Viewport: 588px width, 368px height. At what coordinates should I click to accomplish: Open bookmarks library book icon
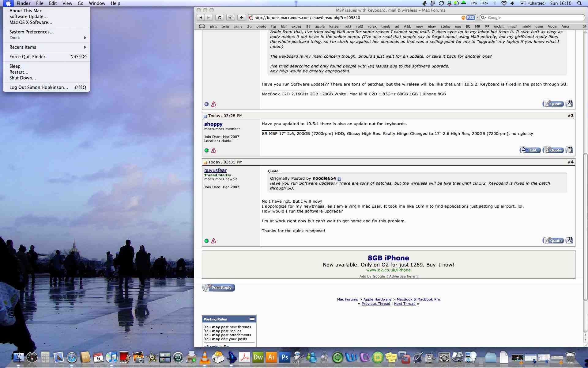pyautogui.click(x=202, y=26)
